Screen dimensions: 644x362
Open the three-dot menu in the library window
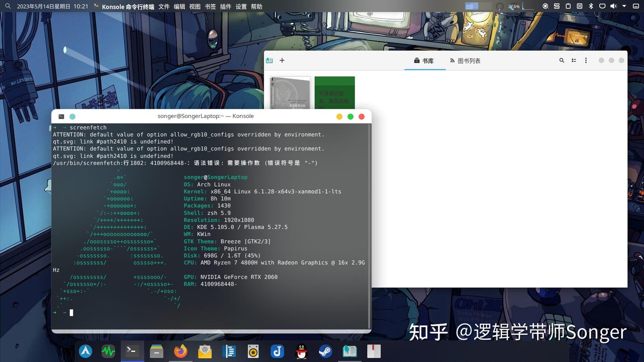click(x=586, y=60)
